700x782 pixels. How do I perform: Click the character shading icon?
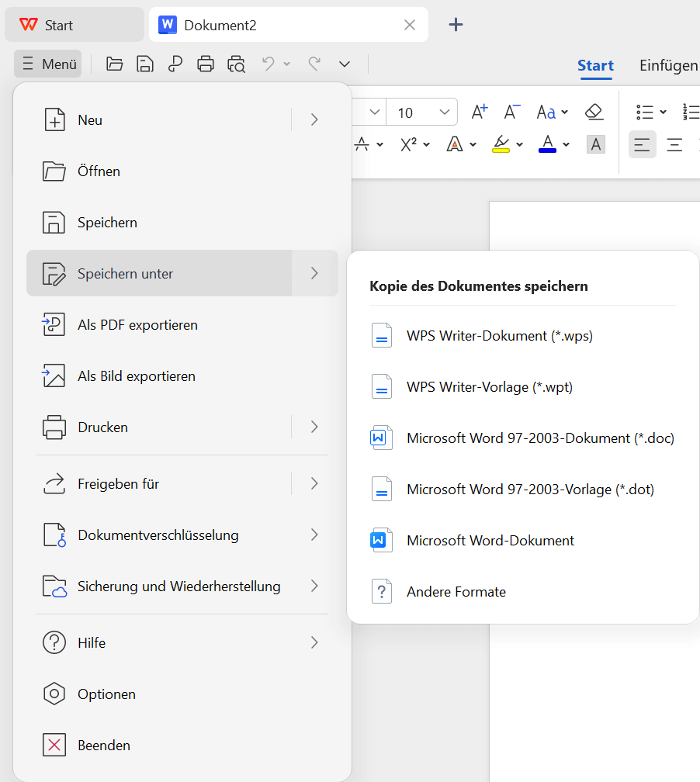pyautogui.click(x=595, y=144)
